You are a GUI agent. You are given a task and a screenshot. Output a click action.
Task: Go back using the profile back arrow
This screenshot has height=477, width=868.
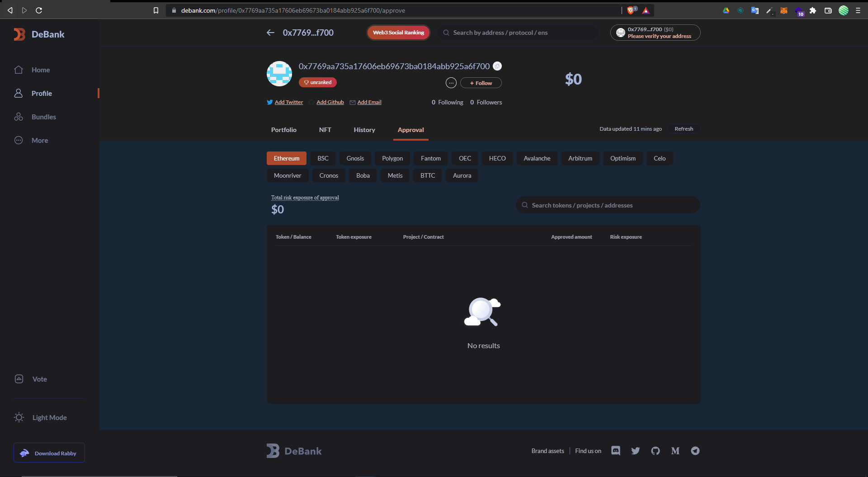[x=270, y=32]
